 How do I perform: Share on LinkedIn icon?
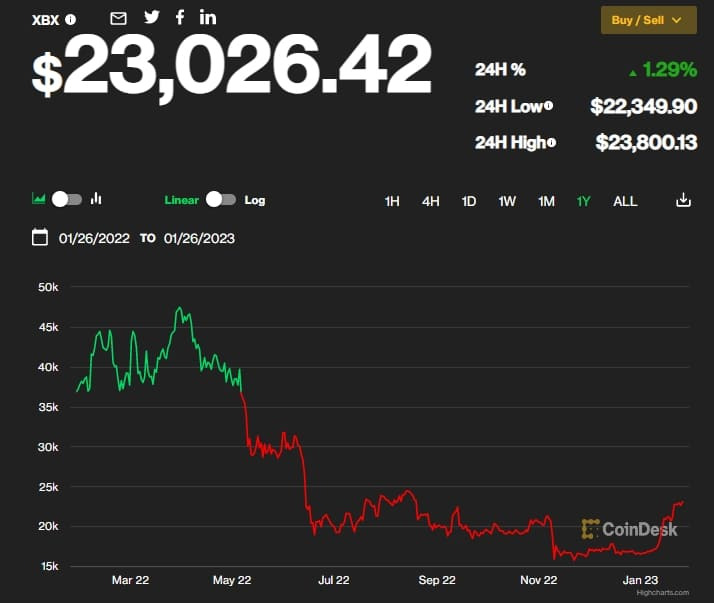(208, 17)
